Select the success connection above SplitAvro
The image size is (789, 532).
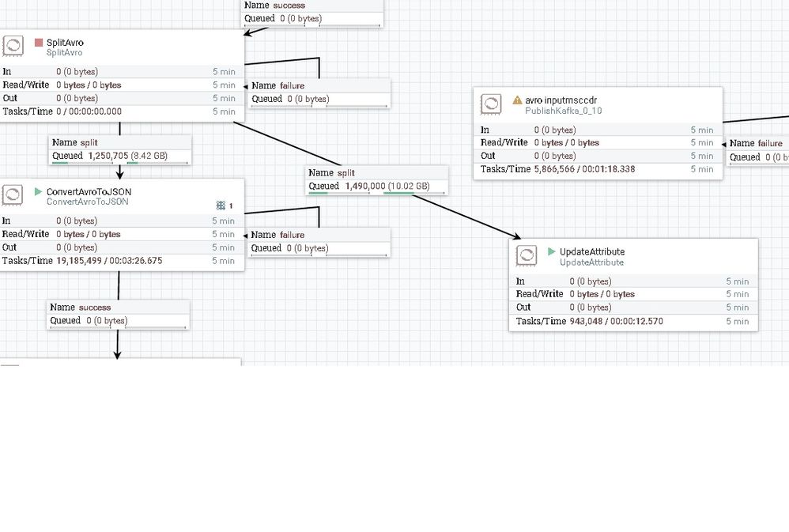tap(312, 13)
